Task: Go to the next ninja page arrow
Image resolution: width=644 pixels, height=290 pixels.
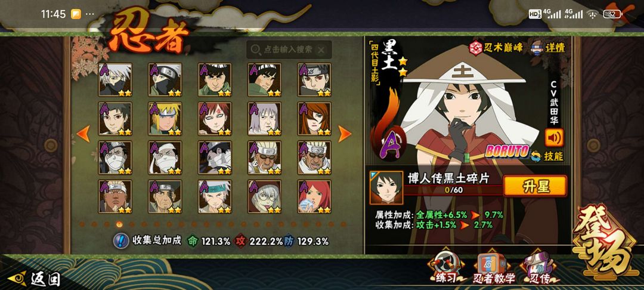Action: (x=345, y=134)
